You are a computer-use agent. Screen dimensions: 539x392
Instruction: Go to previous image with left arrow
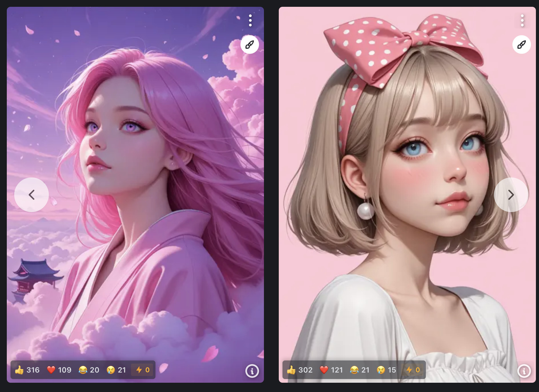pyautogui.click(x=32, y=195)
